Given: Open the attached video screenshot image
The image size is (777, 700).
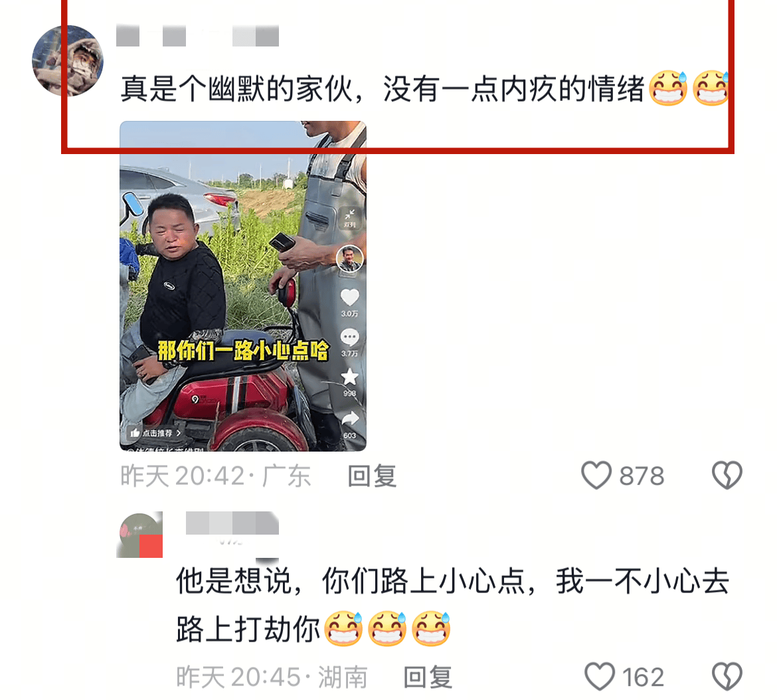Looking at the screenshot, I should 243,286.
